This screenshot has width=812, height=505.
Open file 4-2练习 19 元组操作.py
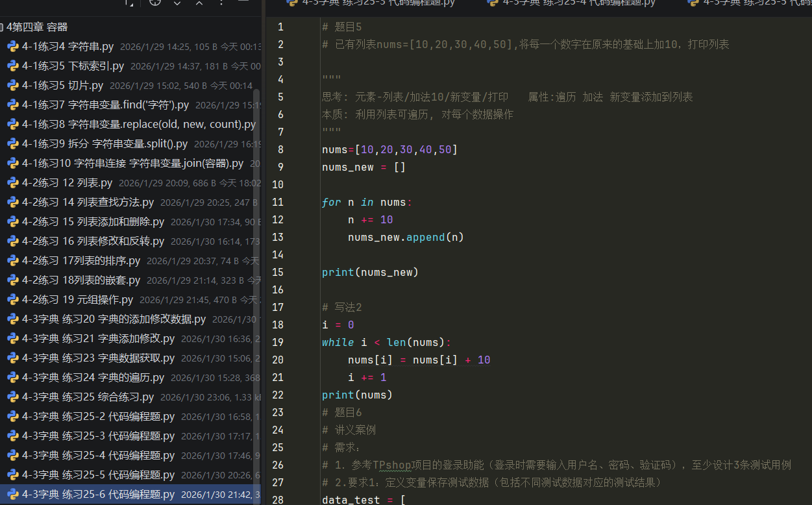pyautogui.click(x=77, y=300)
